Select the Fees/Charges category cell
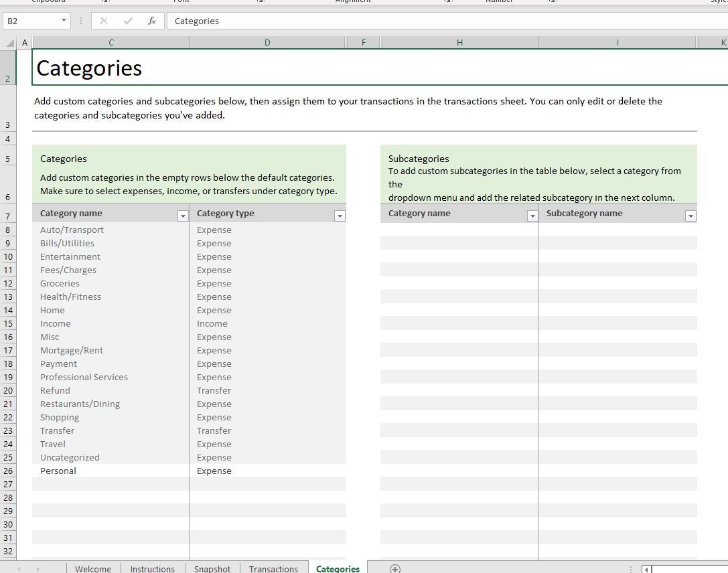Screen dimensions: 728x573 pos(111,270)
